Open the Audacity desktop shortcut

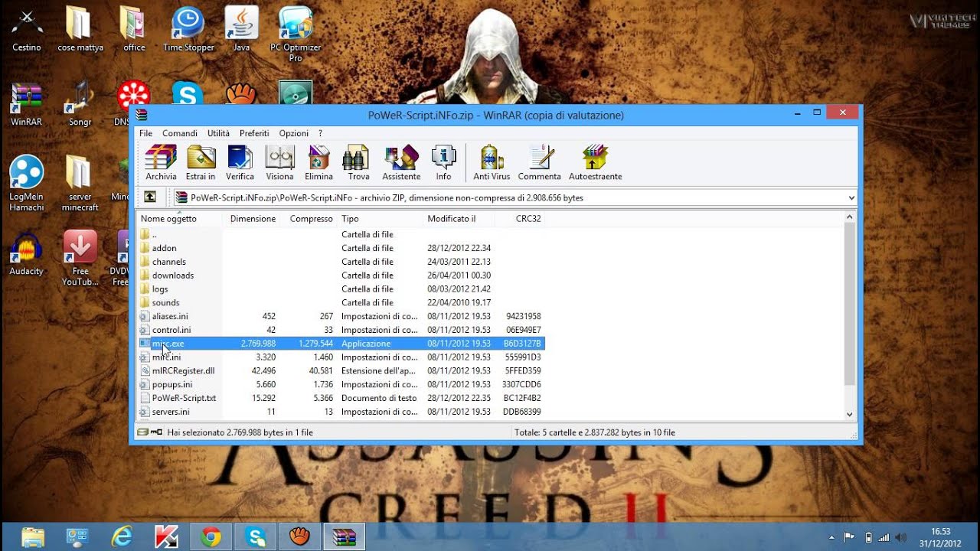click(27, 253)
